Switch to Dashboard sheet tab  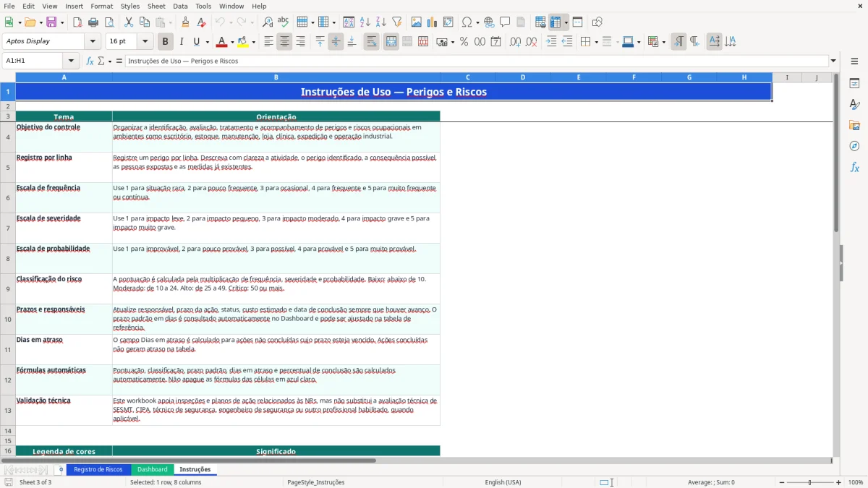coord(153,469)
